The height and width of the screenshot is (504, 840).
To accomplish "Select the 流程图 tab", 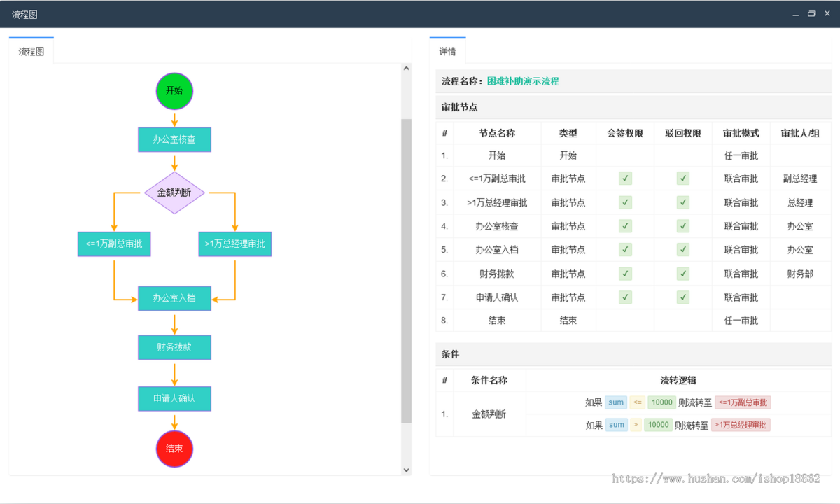I will click(x=31, y=50).
